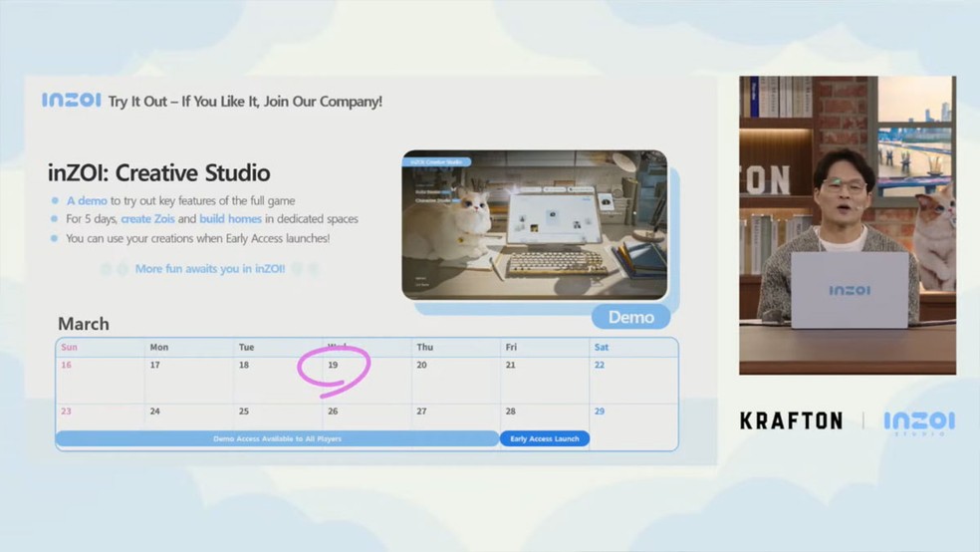The width and height of the screenshot is (980, 552).
Task: Click the inZOI logo on the presenter's laptop
Action: pos(850,290)
